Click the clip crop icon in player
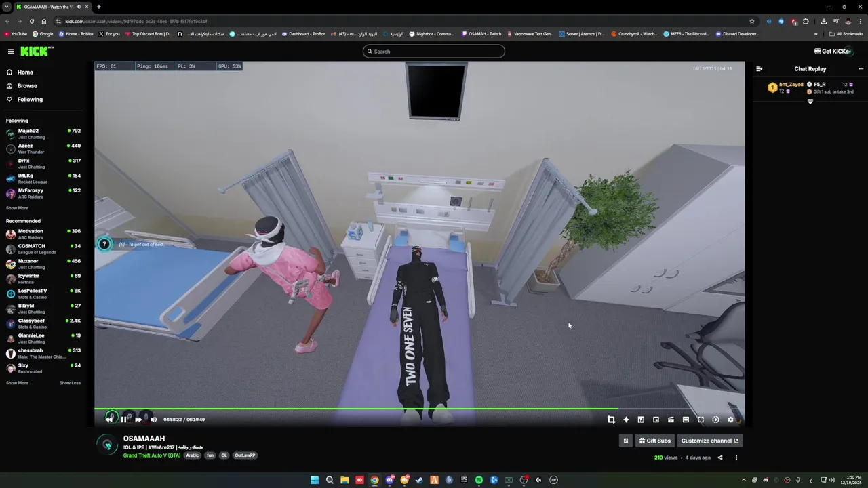Screen dimensions: 868x488 (x=611, y=420)
